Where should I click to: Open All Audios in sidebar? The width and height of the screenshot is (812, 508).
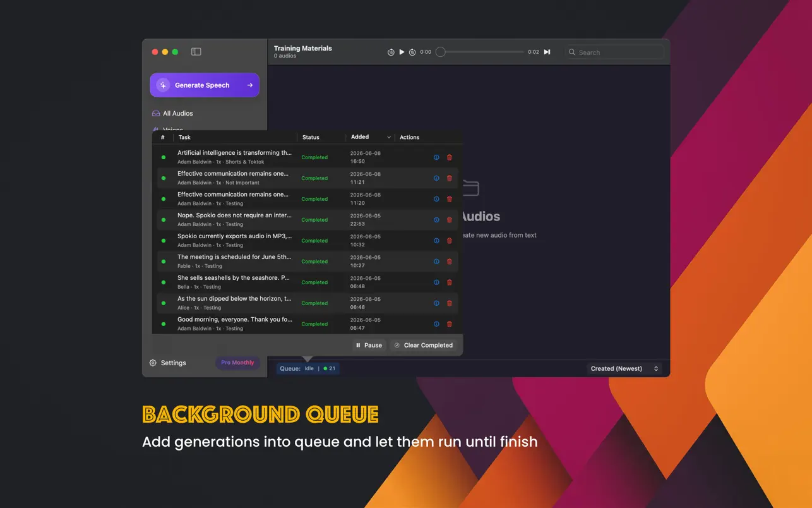pyautogui.click(x=172, y=114)
